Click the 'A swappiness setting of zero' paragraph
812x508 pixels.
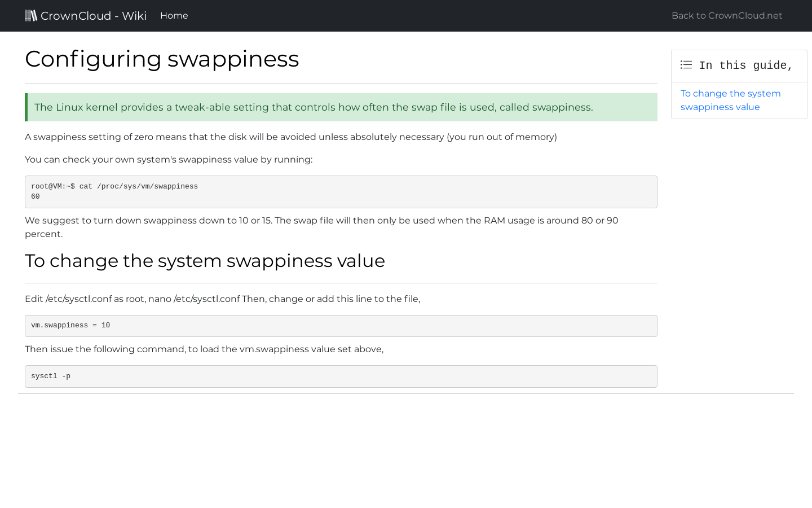tap(291, 137)
